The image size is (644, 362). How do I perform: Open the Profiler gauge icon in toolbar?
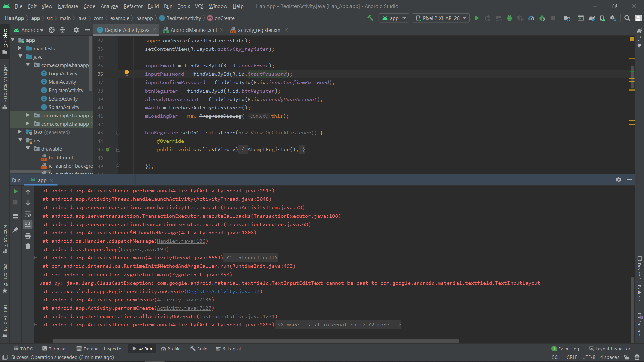[x=531, y=18]
